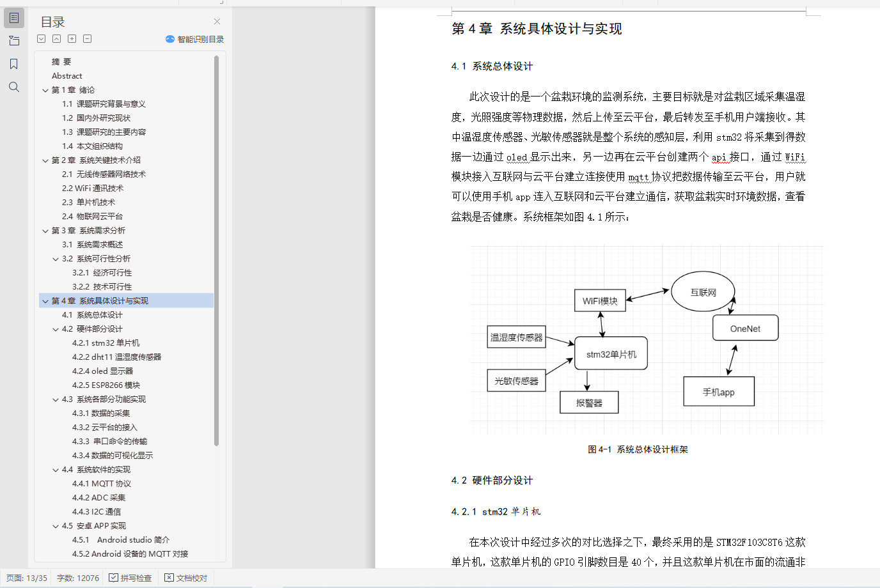Close the 目录 navigation pane
This screenshot has height=588, width=880.
point(217,22)
